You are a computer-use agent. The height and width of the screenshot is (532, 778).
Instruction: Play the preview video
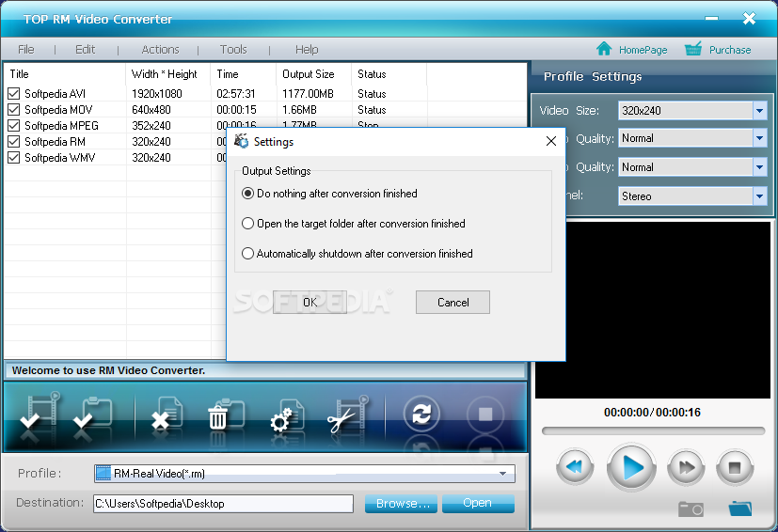[x=631, y=467]
